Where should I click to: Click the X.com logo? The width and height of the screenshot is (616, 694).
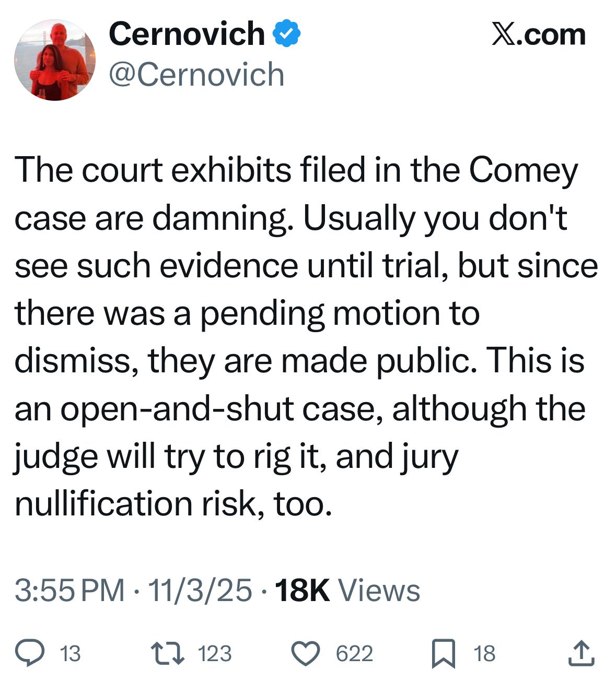[539, 34]
